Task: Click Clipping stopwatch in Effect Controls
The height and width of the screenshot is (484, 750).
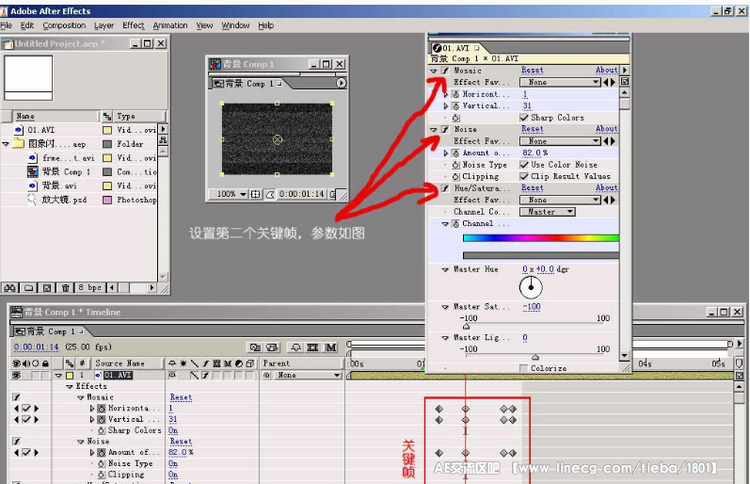Action: pos(456,176)
